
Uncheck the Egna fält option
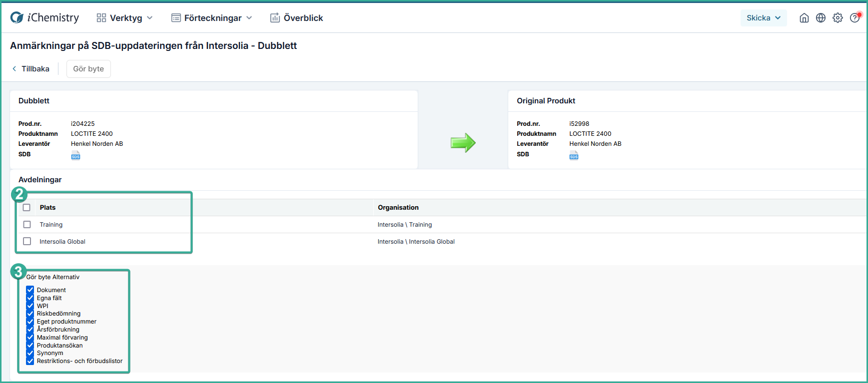tap(30, 298)
